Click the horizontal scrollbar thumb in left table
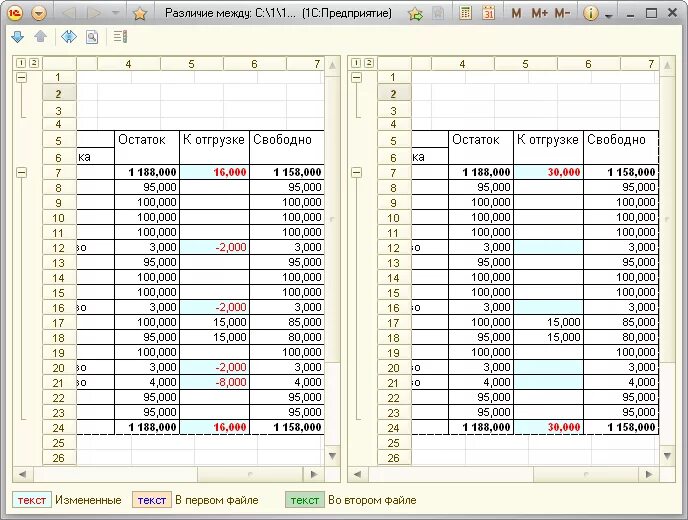The height and width of the screenshot is (520, 688). click(x=250, y=474)
